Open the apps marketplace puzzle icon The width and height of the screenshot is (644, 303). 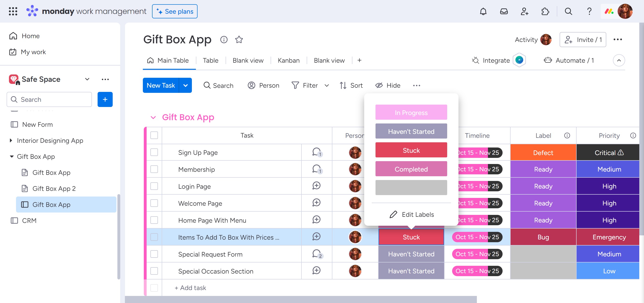(x=545, y=11)
